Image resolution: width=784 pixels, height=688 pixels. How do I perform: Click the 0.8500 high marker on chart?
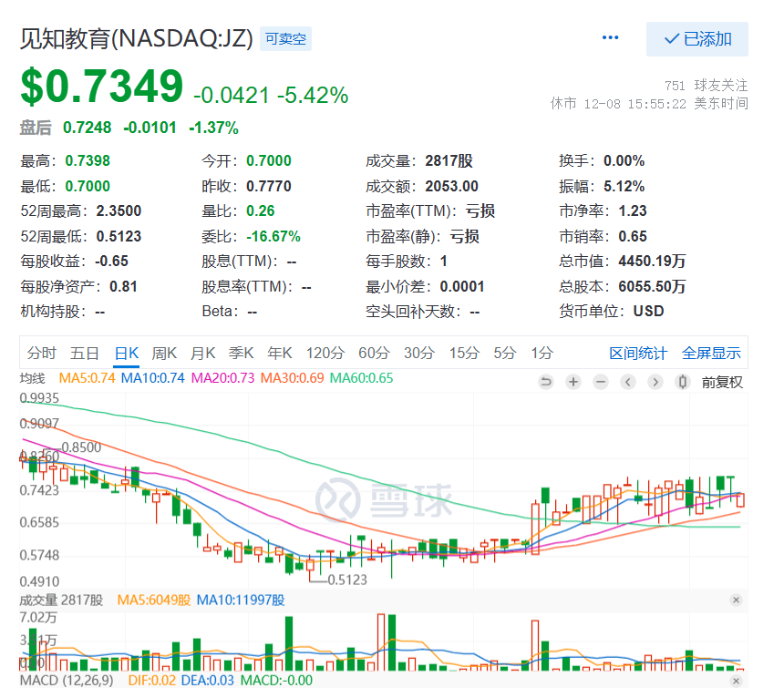[81, 447]
